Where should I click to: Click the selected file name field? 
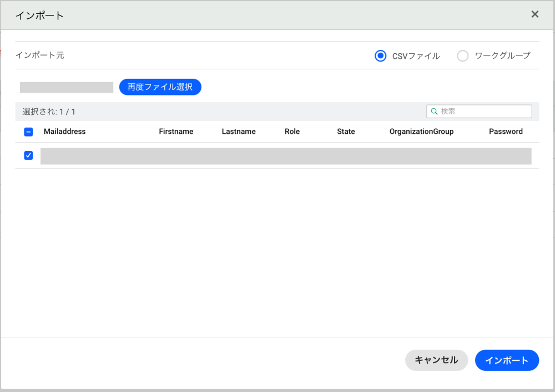coord(67,87)
